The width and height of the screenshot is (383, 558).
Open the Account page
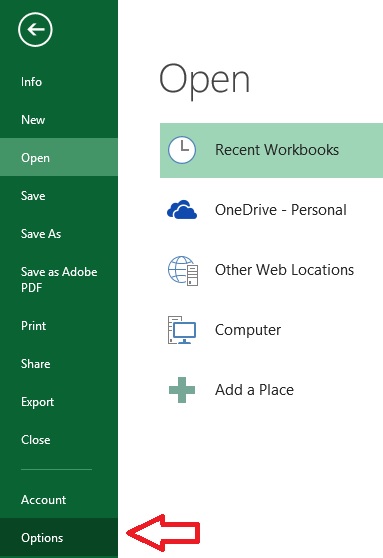pos(43,500)
